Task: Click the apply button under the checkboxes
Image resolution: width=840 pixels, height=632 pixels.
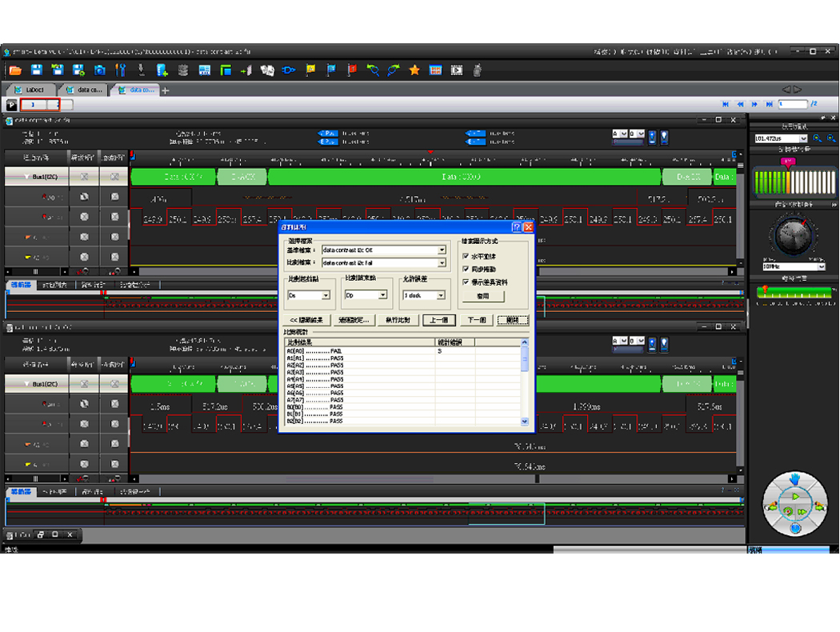Action: (x=482, y=296)
